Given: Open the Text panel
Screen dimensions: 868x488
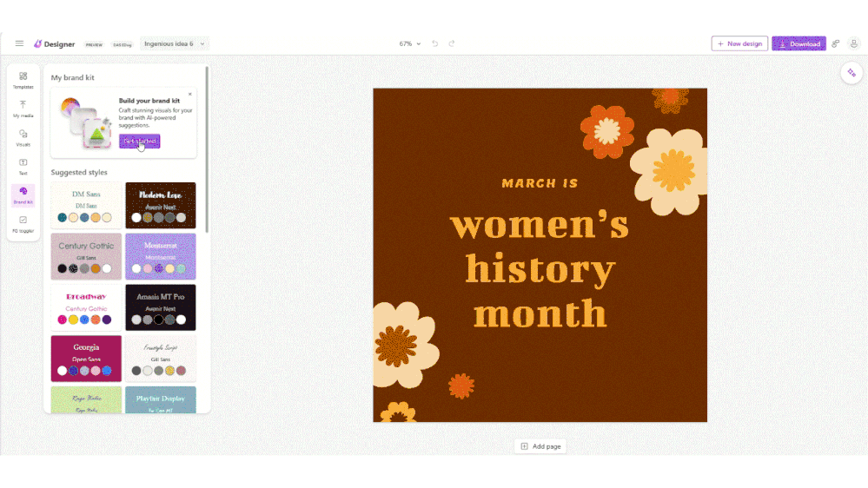Looking at the screenshot, I should pyautogui.click(x=23, y=167).
